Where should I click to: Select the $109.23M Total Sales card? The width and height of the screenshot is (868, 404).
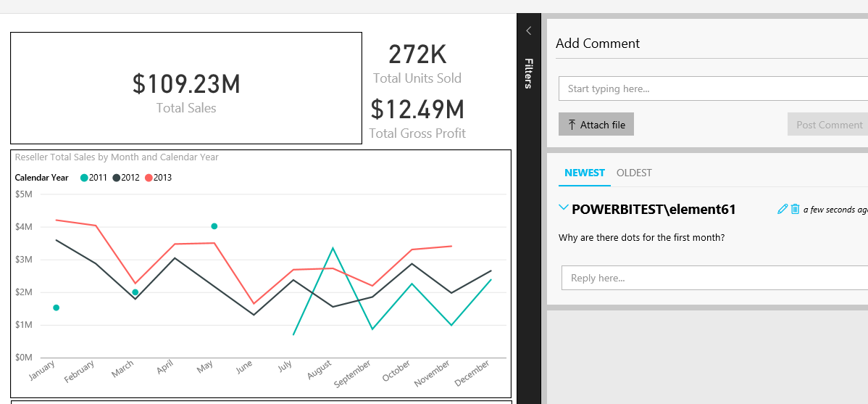(186, 88)
